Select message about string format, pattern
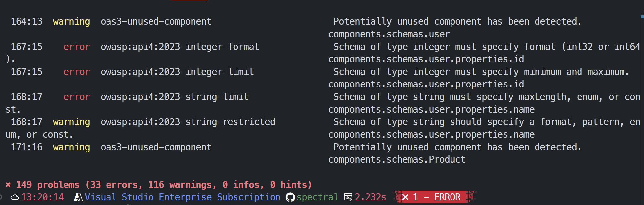 tap(487, 122)
